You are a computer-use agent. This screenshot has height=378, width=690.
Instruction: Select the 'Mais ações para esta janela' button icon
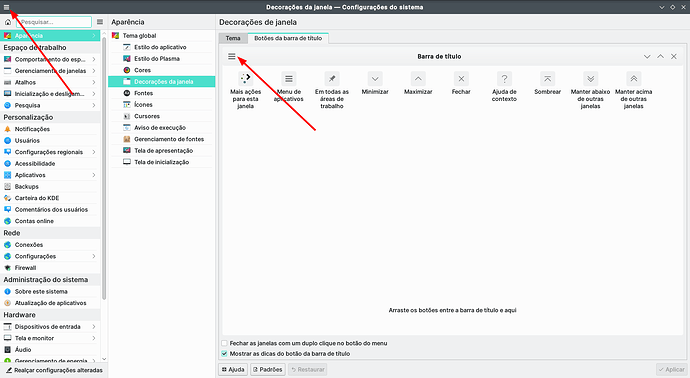(x=246, y=79)
